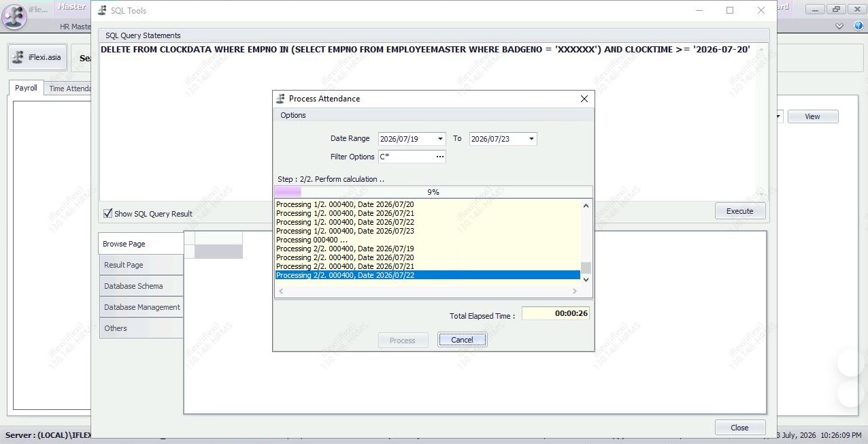The height and width of the screenshot is (444, 868).
Task: Click the Process Attendance title icon
Action: click(280, 99)
